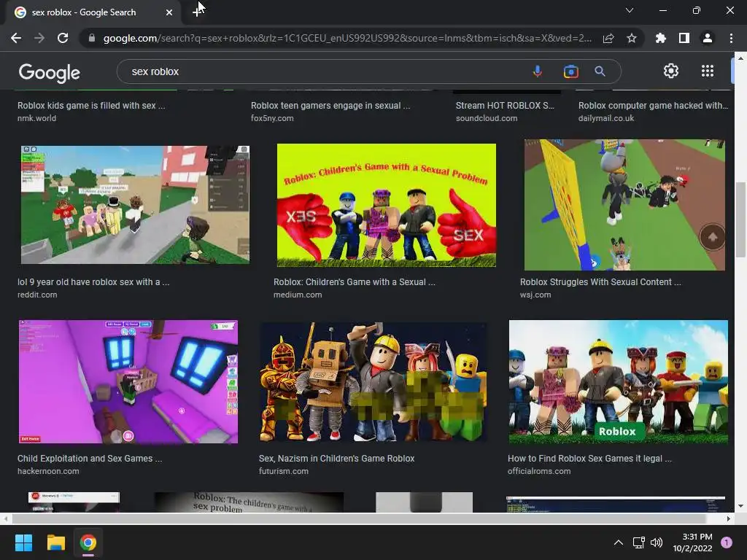Search by image using the camera icon
Viewport: 747px width, 560px height.
(x=570, y=71)
